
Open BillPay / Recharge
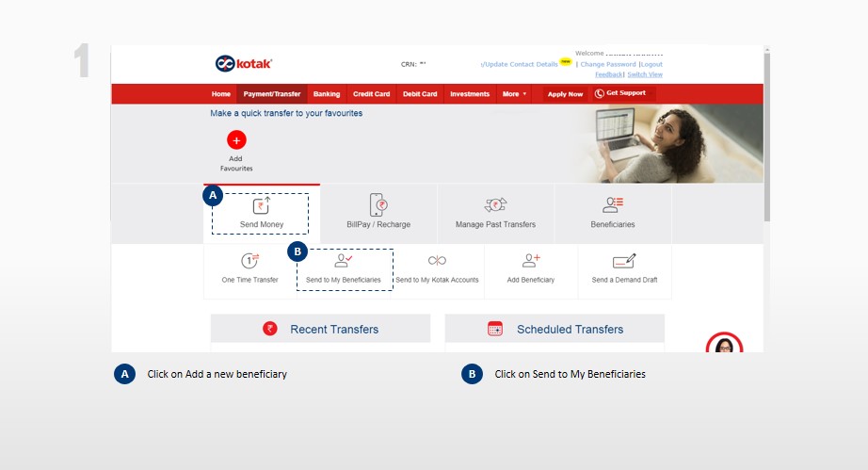click(x=378, y=213)
